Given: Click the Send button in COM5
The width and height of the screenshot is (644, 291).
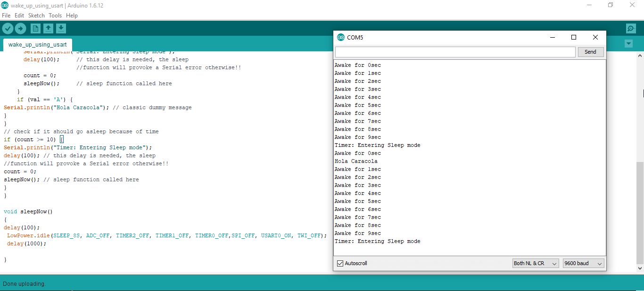Looking at the screenshot, I should click(x=590, y=52).
